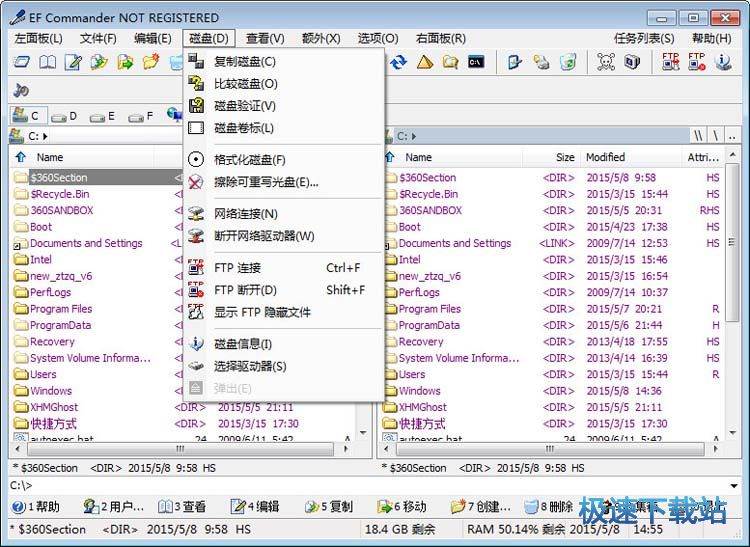Select the Program Files folder in right panel
The height and width of the screenshot is (547, 750).
coord(429,309)
